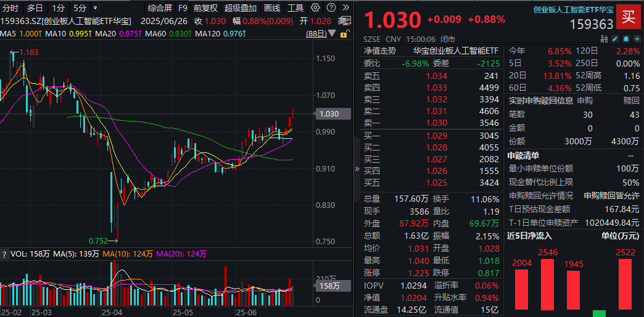The width and height of the screenshot is (644, 317).
Task: Open the 88日 range dropdown triangle
Action: click(332, 34)
